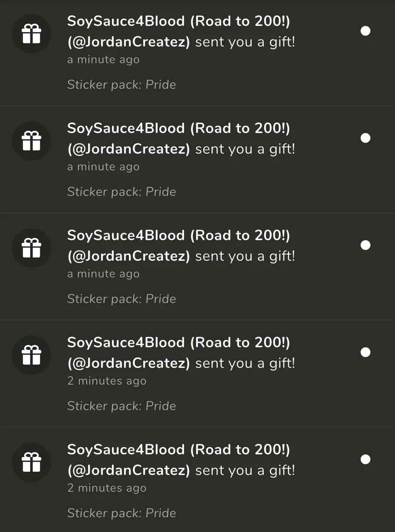Mark the third notification's unread dot
Image resolution: width=395 pixels, height=532 pixels.
point(365,245)
